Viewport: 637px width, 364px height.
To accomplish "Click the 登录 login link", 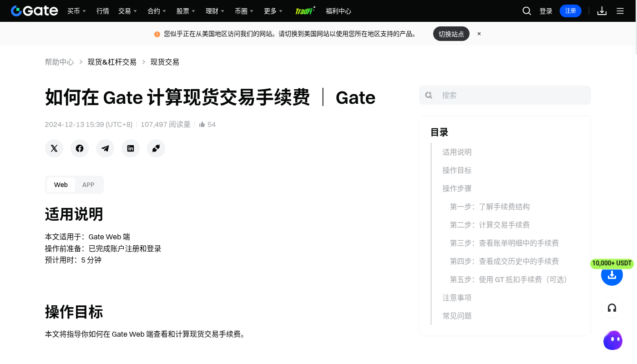I will (546, 11).
